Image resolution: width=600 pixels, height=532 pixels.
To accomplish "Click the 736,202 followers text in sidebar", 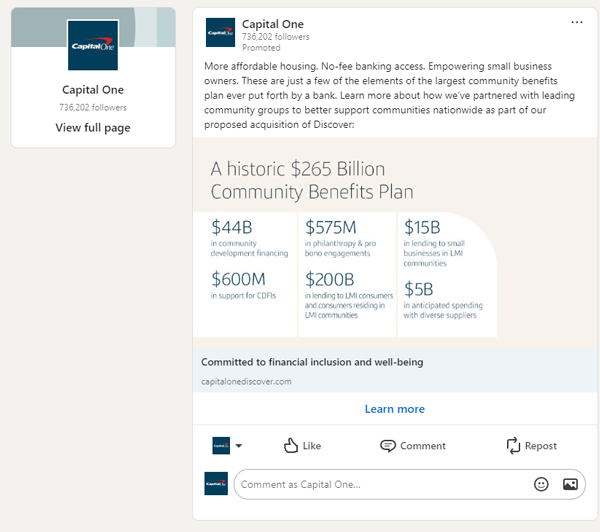I will [x=92, y=105].
